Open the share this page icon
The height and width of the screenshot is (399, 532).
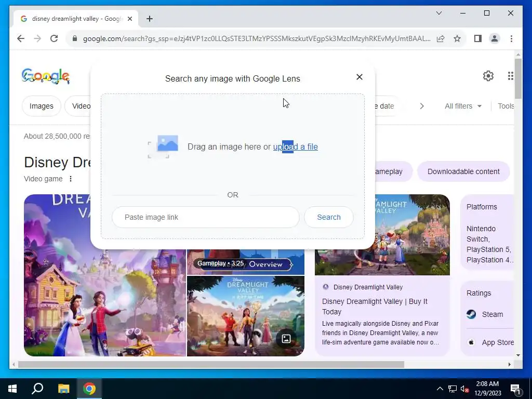tap(441, 38)
